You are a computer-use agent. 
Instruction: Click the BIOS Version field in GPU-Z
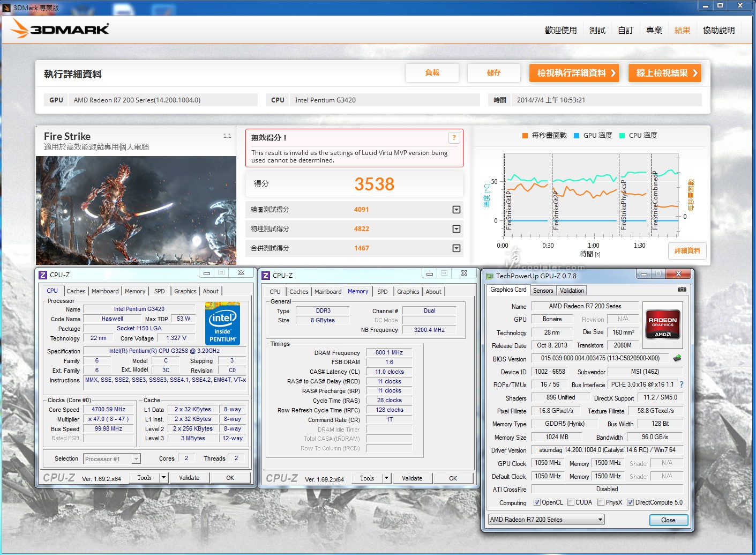(600, 358)
